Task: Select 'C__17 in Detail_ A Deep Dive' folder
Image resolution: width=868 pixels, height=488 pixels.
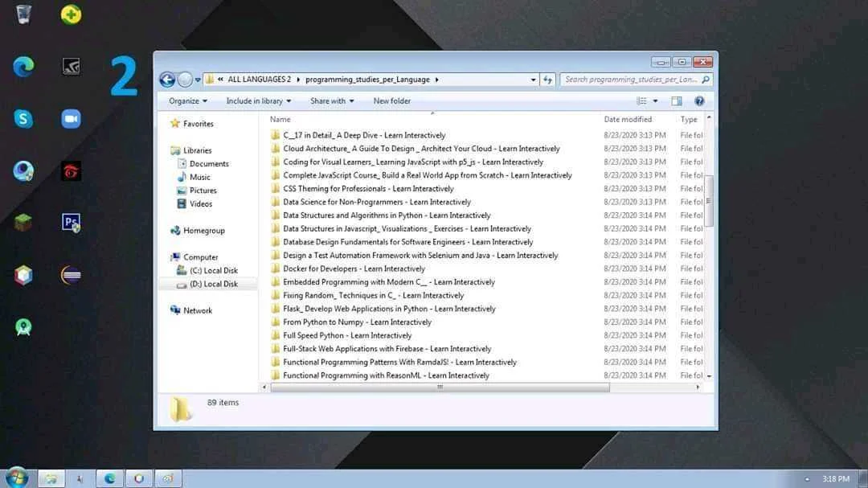Action: pyautogui.click(x=364, y=135)
